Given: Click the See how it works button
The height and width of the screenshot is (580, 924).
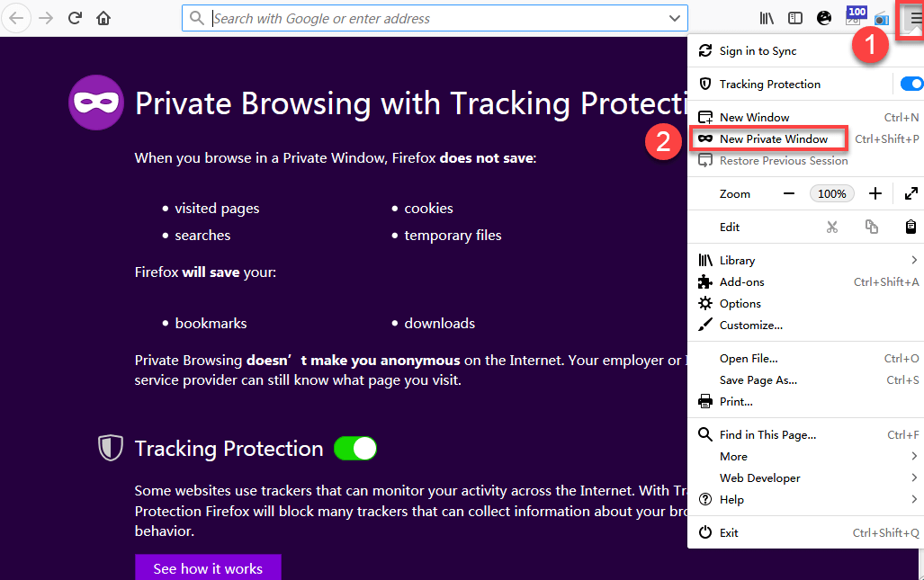Looking at the screenshot, I should 208,567.
